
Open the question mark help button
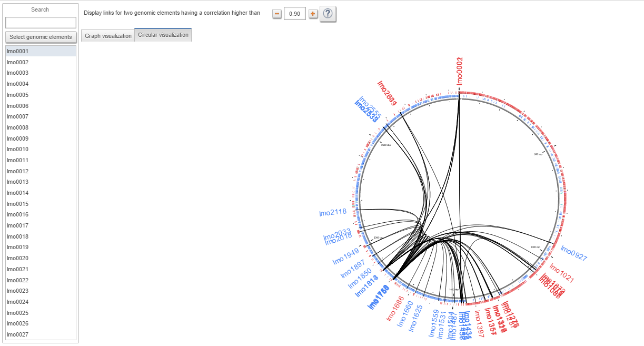[328, 14]
